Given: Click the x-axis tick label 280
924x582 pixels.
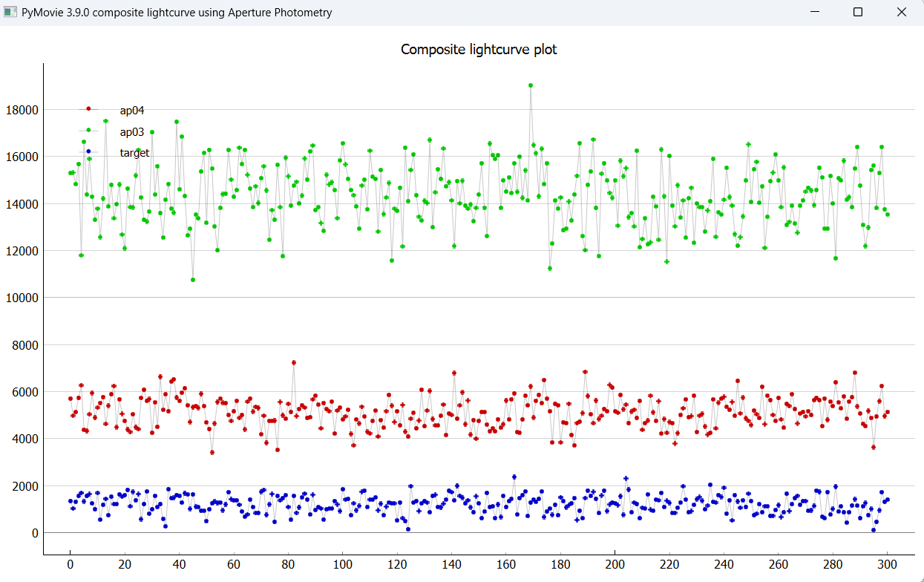Looking at the screenshot, I should pos(833,563).
